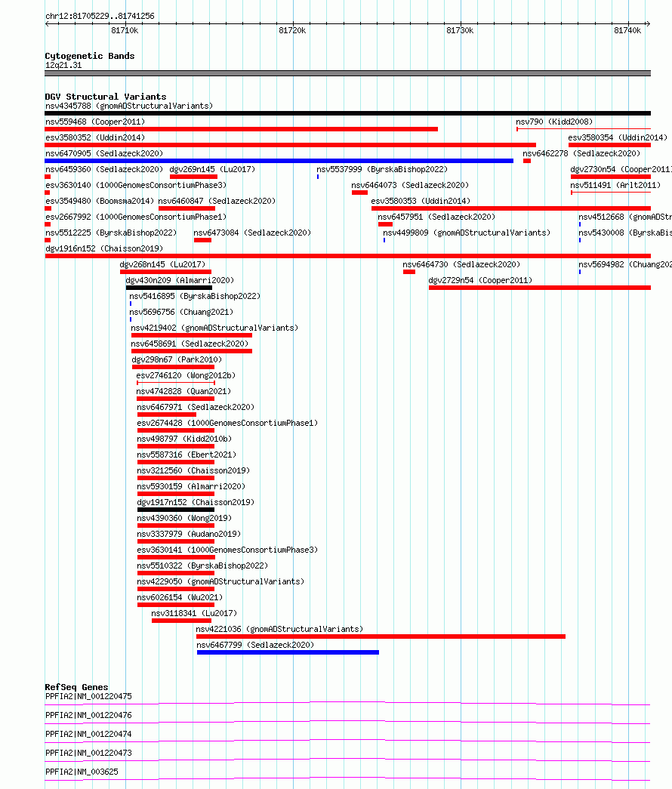The height and width of the screenshot is (789, 672).
Task: Open nsv4742828 (Quan2021) variant
Action: click(x=176, y=399)
